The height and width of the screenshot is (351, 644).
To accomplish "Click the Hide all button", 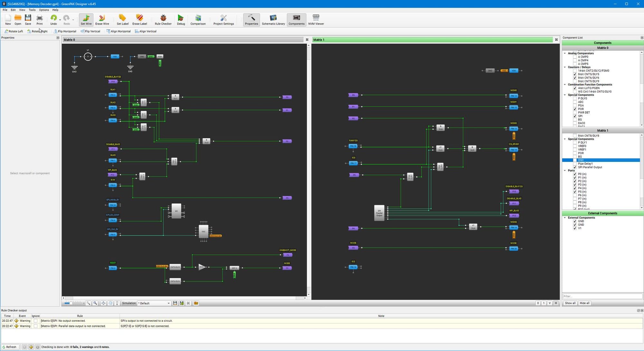I will pos(584,303).
